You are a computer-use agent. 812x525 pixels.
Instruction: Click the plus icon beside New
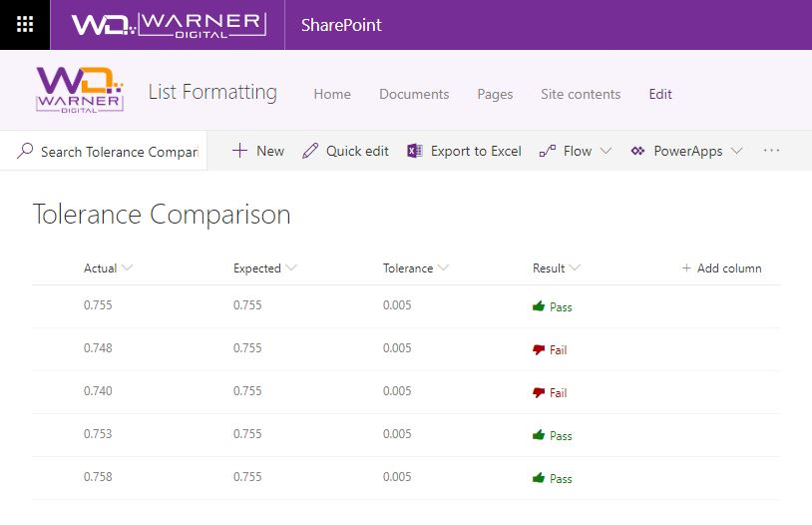pos(239,151)
